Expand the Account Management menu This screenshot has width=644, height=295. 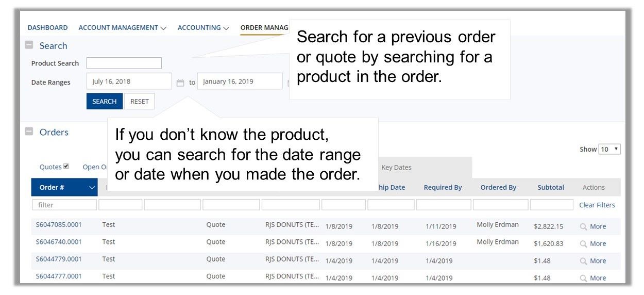122,27
